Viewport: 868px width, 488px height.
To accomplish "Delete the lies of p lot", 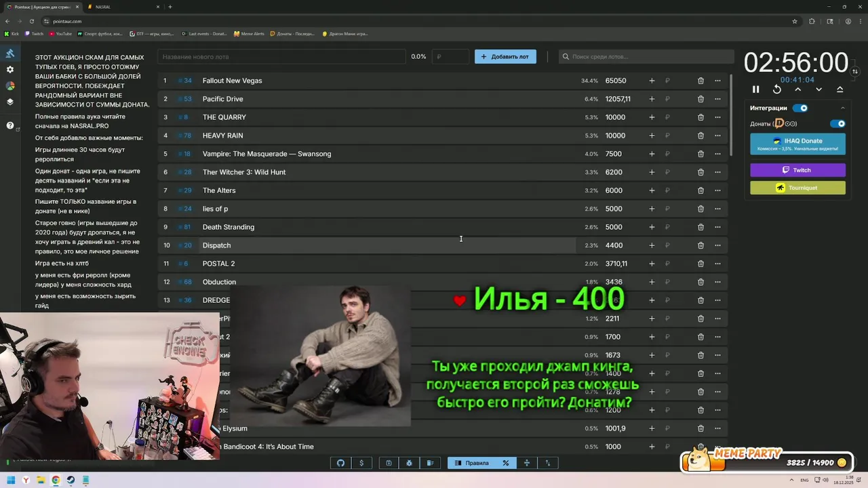I will [701, 209].
